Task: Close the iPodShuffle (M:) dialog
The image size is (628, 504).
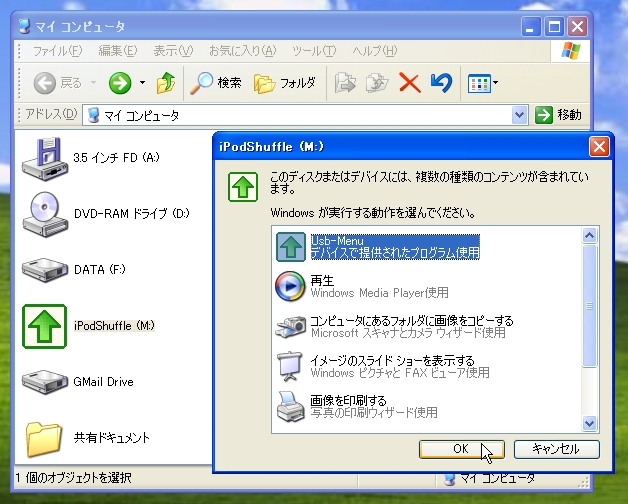Action: click(599, 147)
